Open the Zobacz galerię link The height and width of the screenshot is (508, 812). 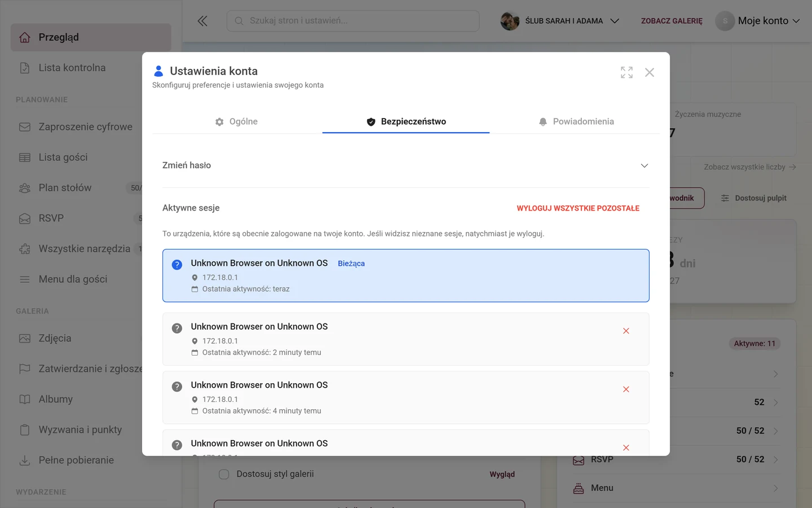pyautogui.click(x=672, y=21)
